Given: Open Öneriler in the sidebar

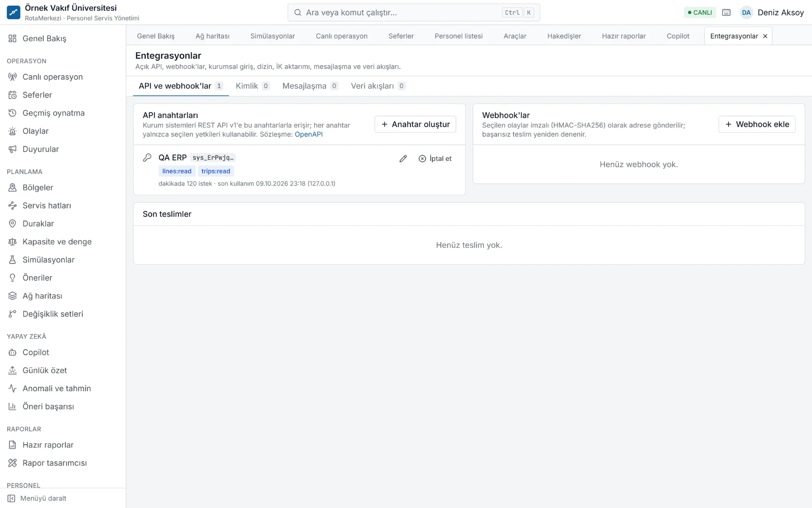Looking at the screenshot, I should tap(63, 278).
